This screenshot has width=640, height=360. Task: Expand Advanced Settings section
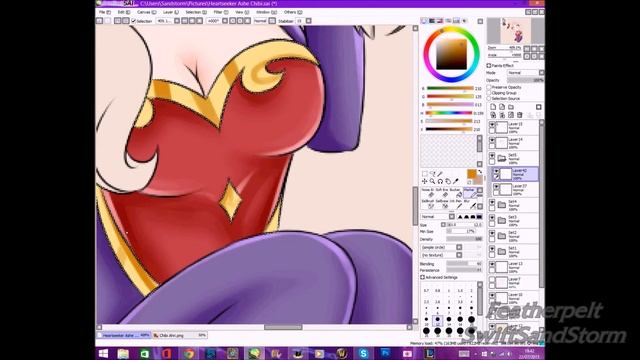pyautogui.click(x=423, y=278)
